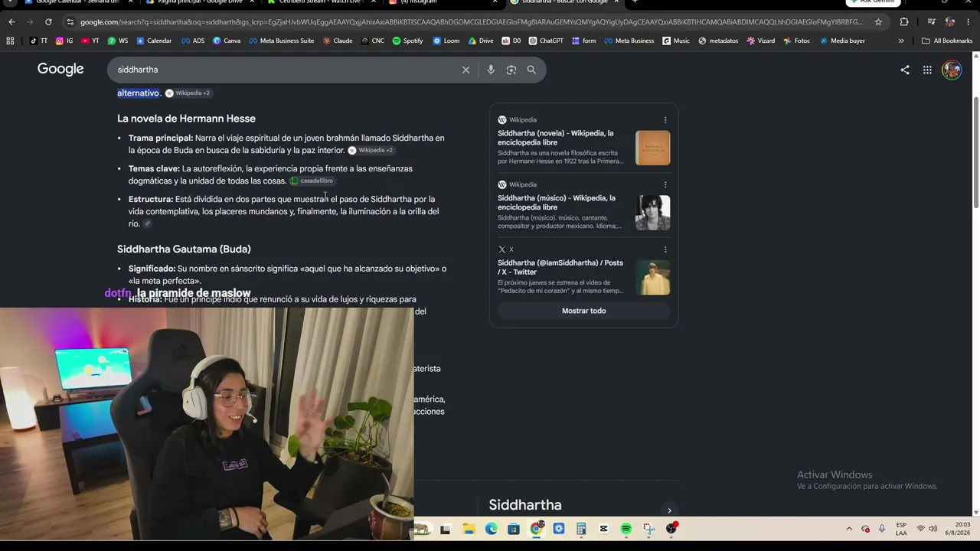
Task: Open options for Siddhartha (músico) Wikipedia result
Action: [x=665, y=184]
